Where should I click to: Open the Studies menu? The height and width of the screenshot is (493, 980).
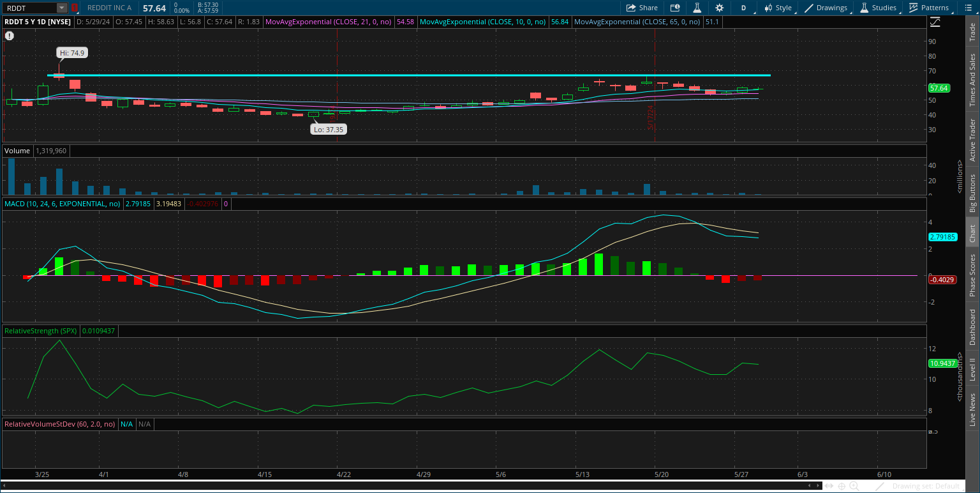coord(879,8)
